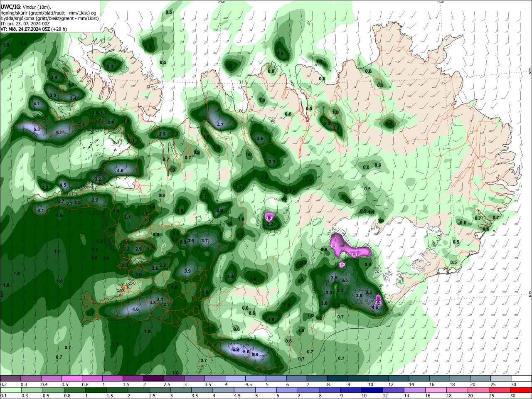Click the 'IT: þri. 23. 07. 2024 00Z' line

coord(25,24)
